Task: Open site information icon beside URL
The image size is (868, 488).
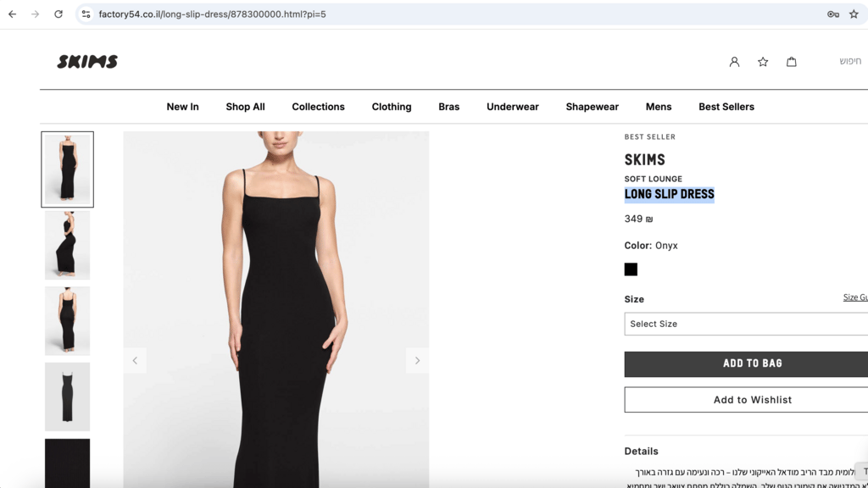Action: [86, 14]
